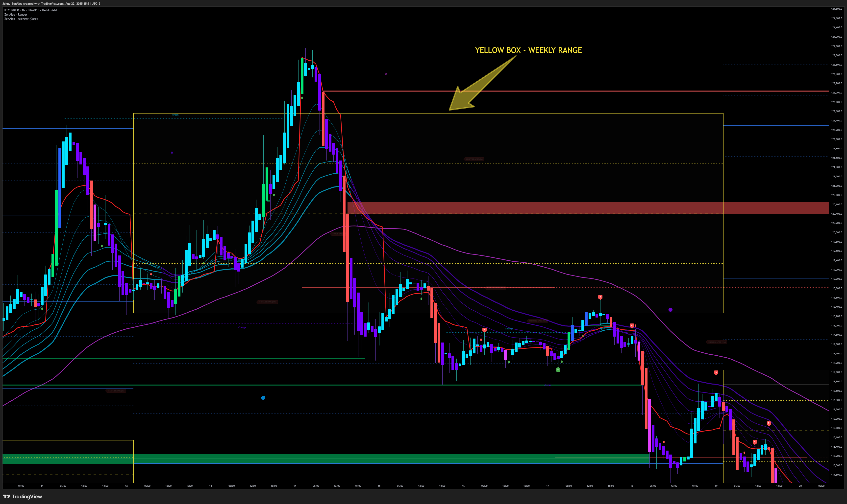Click the red H signal marker
The width and height of the screenshot is (847, 504).
(x=632, y=325)
